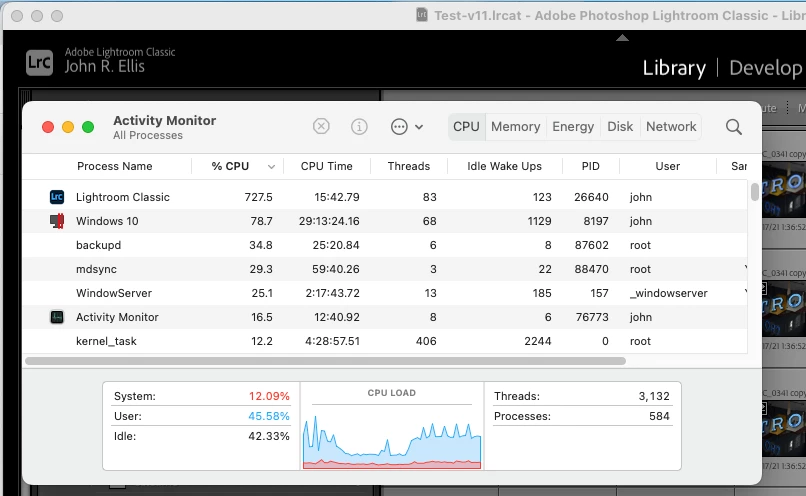Select the top Lightroom photo thumbnail
Screen dimensions: 806x496
783,190
